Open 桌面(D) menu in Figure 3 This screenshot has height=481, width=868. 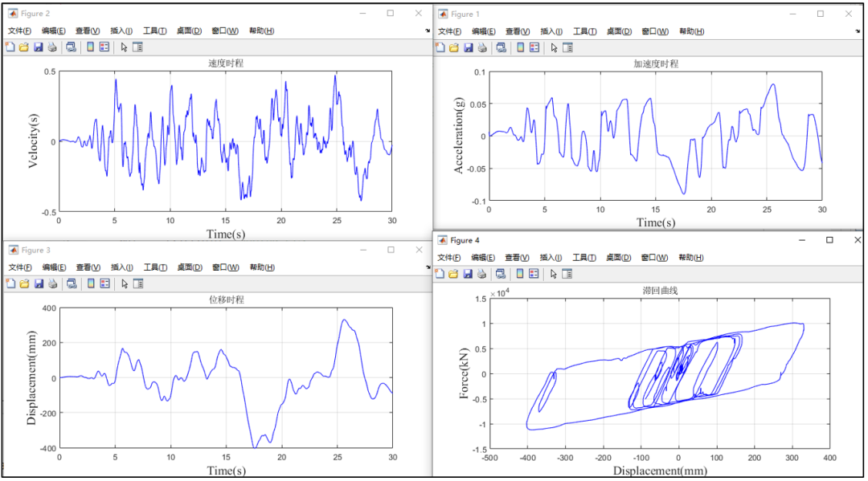(190, 267)
